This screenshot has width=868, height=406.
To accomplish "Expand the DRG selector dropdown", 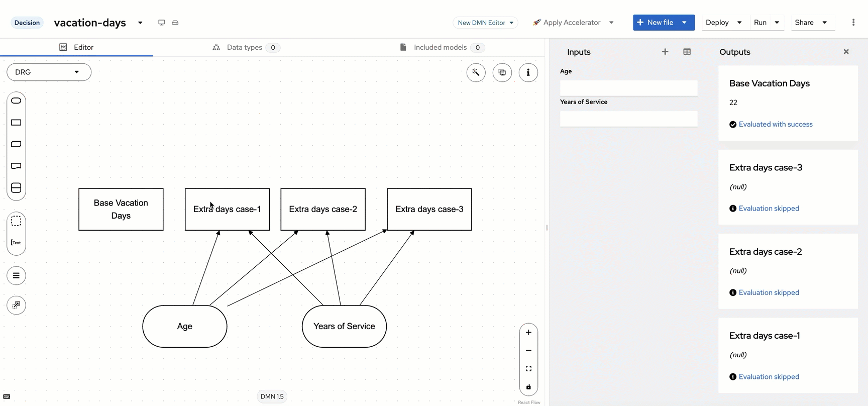I will coord(49,72).
